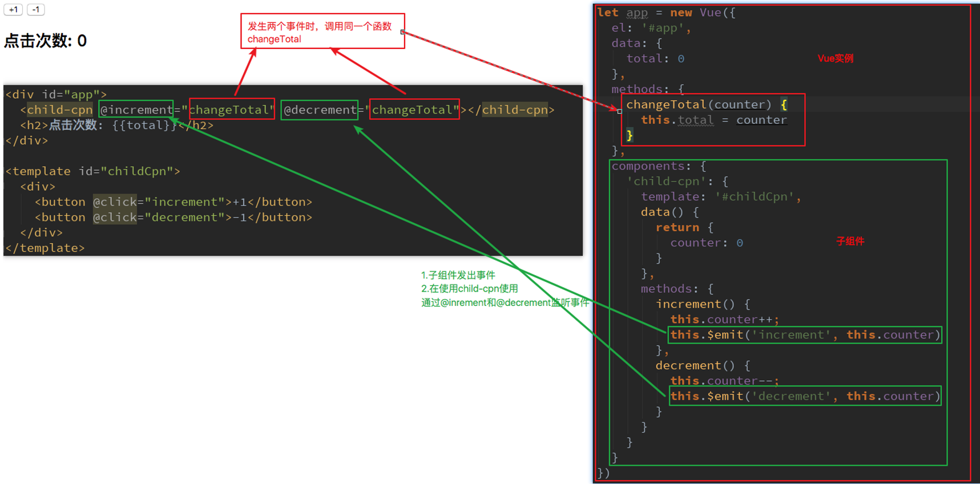
Task: Click the changeTotal(counter) method definition
Action: [699, 104]
